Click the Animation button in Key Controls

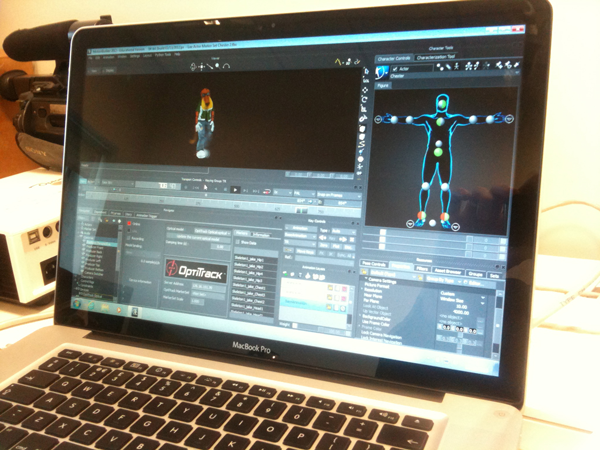(300, 228)
